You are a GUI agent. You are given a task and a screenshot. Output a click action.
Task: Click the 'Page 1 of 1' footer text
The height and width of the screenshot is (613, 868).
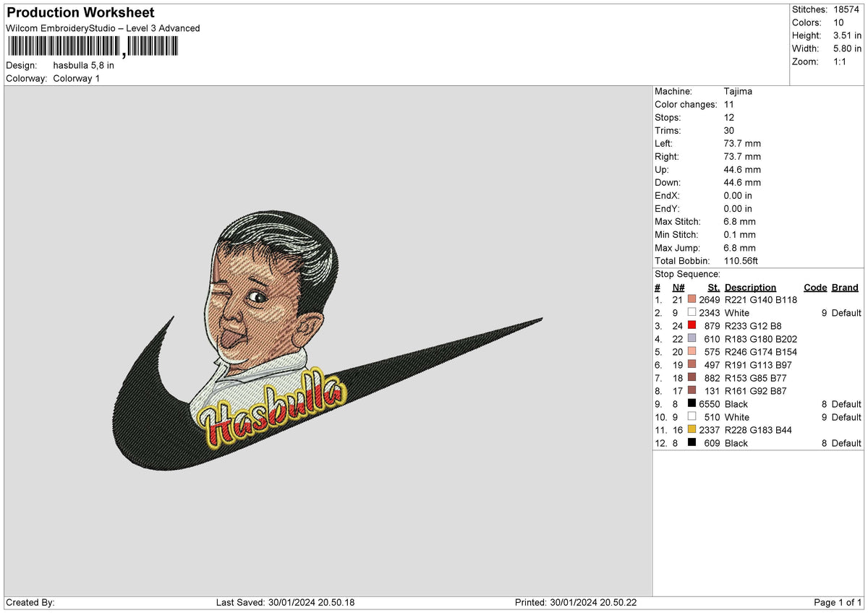[838, 602]
